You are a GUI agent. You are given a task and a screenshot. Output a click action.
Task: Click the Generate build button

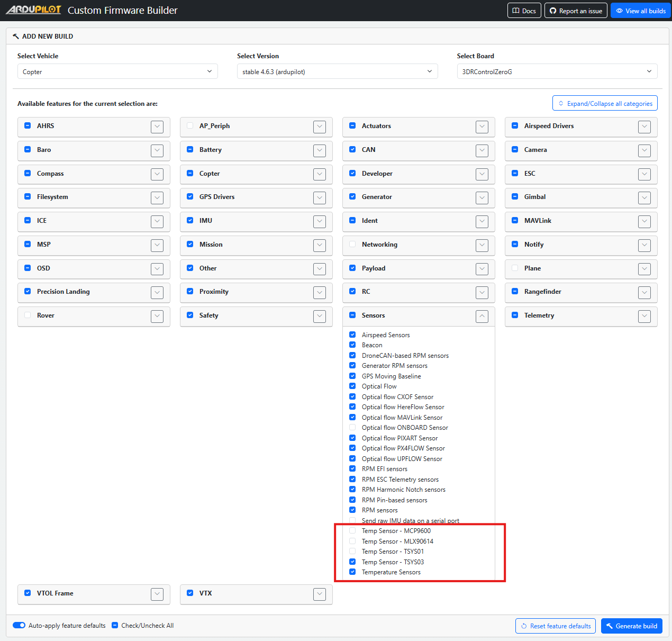pos(631,626)
